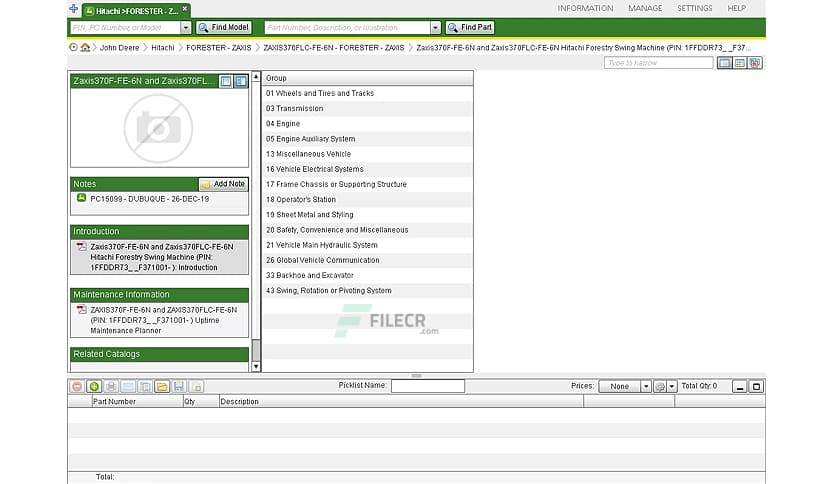
Task: Open group 01 Wheels and Tires and Tracks
Action: click(x=367, y=93)
